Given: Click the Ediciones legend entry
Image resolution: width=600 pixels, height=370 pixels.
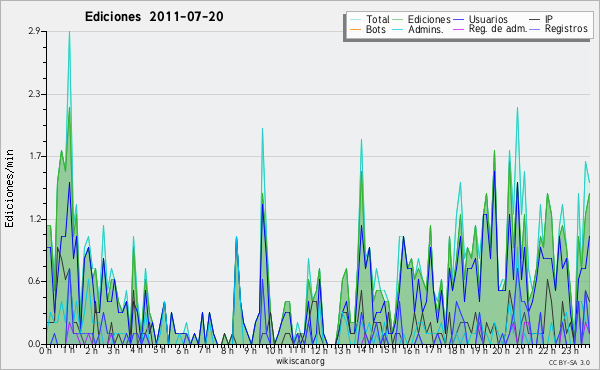Looking at the screenshot, I should [x=421, y=19].
